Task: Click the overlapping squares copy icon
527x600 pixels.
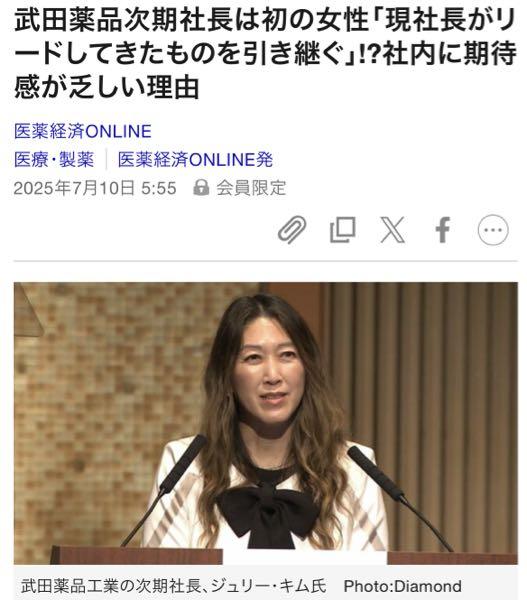Action: 343,230
